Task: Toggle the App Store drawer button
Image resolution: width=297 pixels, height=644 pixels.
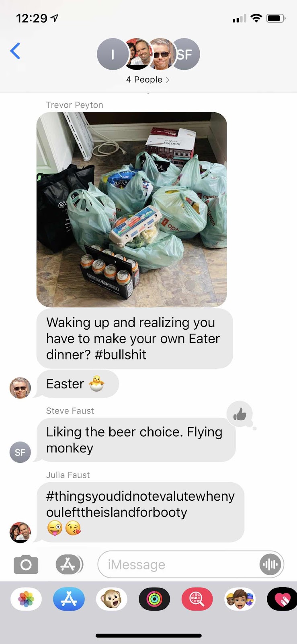Action: click(69, 564)
